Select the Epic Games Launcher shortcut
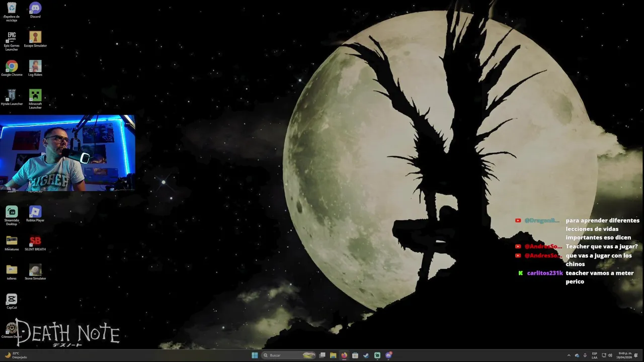 pos(12,41)
